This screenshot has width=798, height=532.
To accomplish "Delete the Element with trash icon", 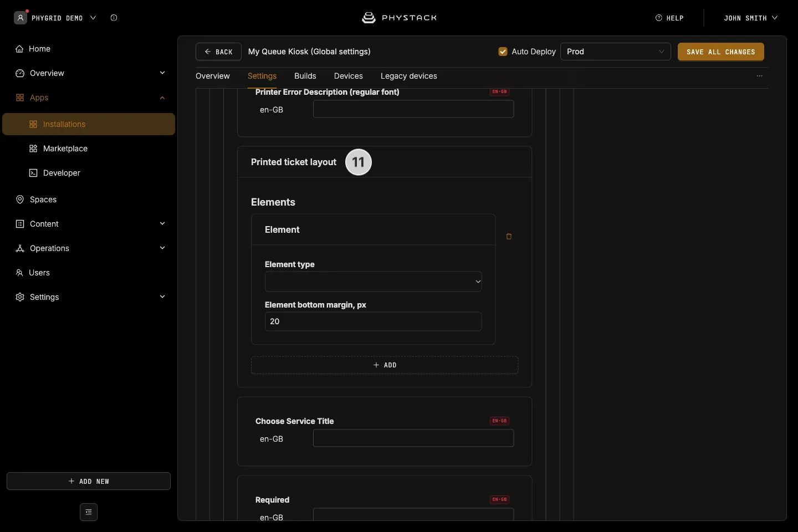I will [509, 237].
